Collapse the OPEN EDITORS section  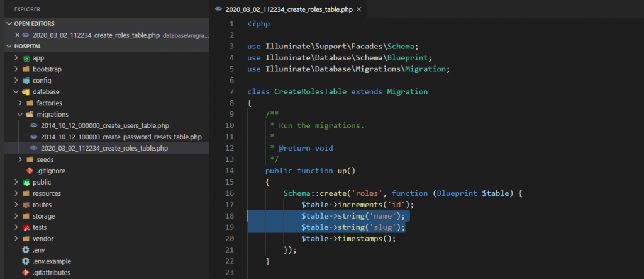point(9,23)
